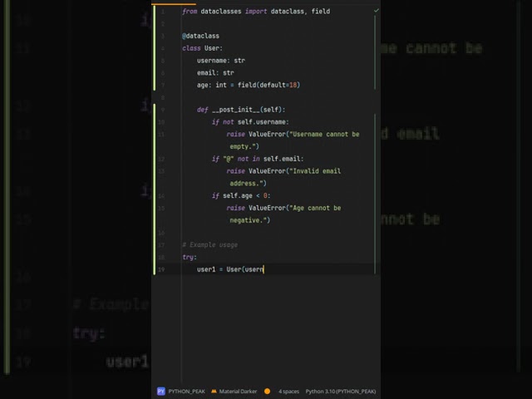Click the 'email: str' field line
532x399 pixels.
(215, 72)
